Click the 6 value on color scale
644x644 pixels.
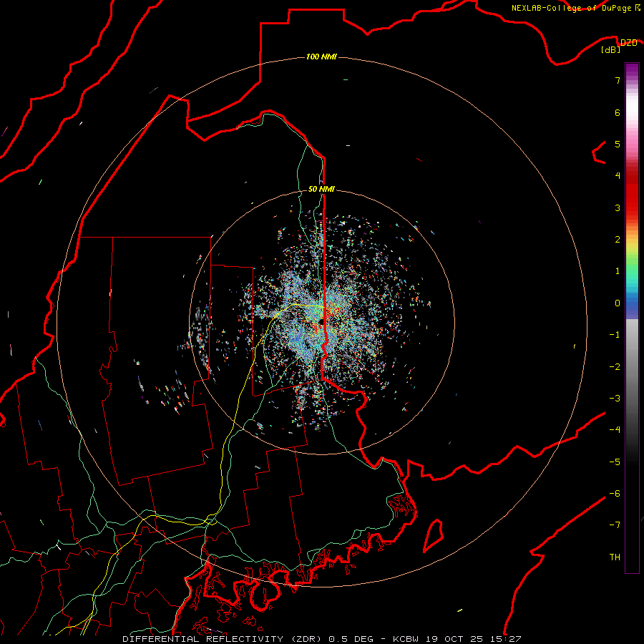[618, 112]
